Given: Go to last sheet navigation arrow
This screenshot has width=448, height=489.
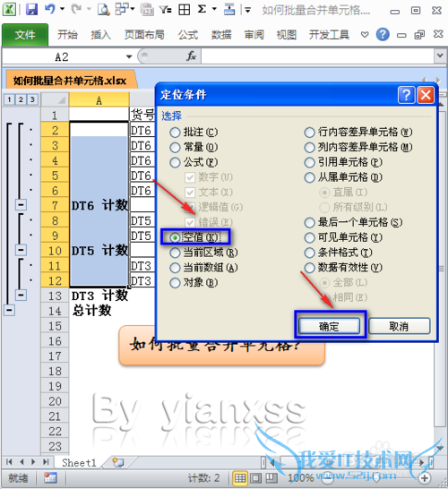Looking at the screenshot, I should click(x=46, y=462).
